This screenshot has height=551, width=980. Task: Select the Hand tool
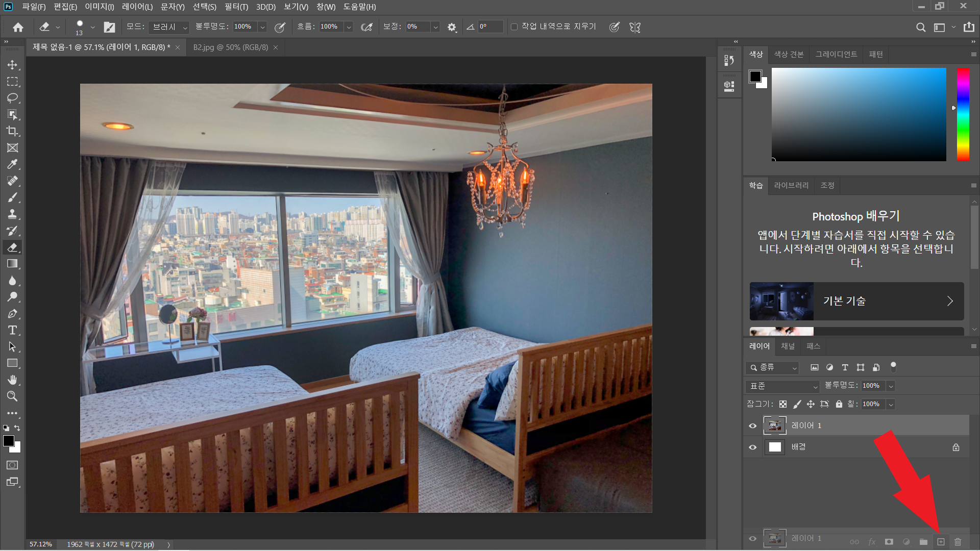[x=12, y=380]
